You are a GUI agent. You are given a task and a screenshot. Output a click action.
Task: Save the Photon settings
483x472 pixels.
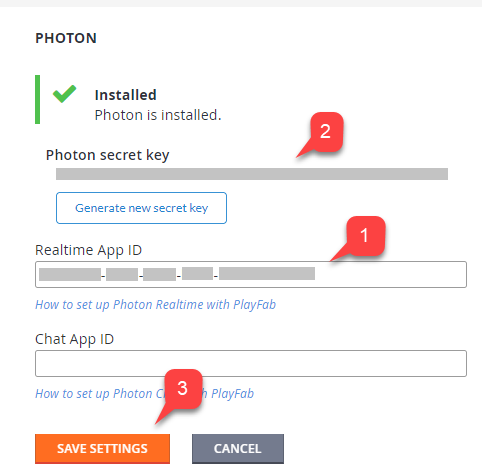click(x=102, y=448)
